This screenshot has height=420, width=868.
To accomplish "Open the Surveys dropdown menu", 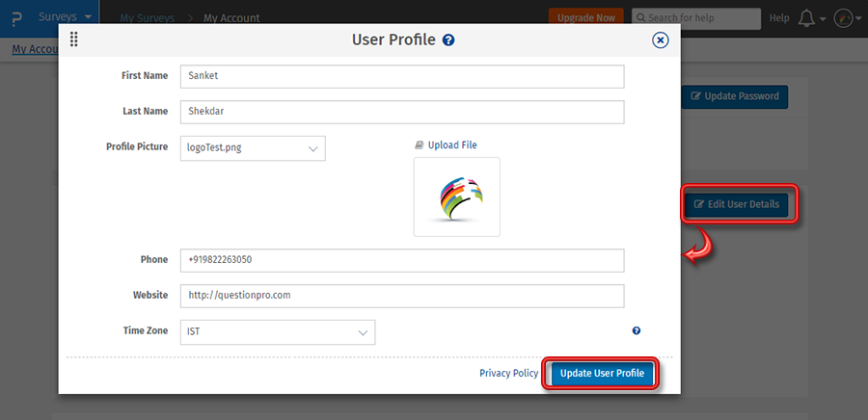I will [66, 17].
